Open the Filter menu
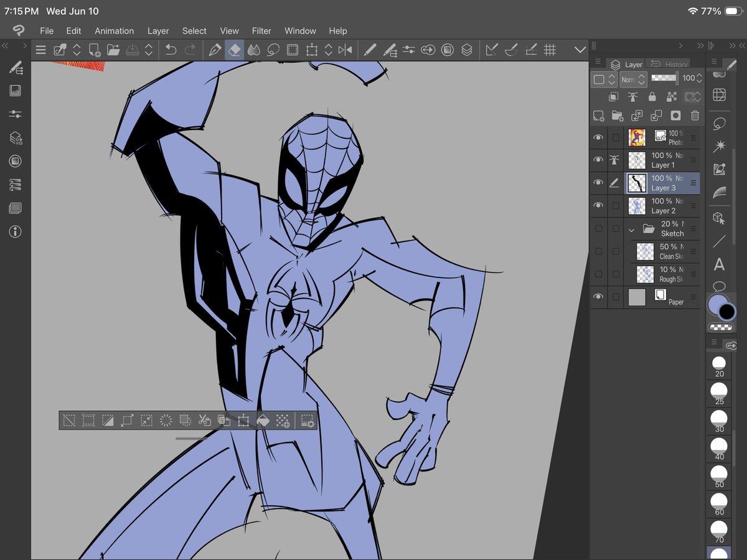Image resolution: width=747 pixels, height=560 pixels. (261, 30)
